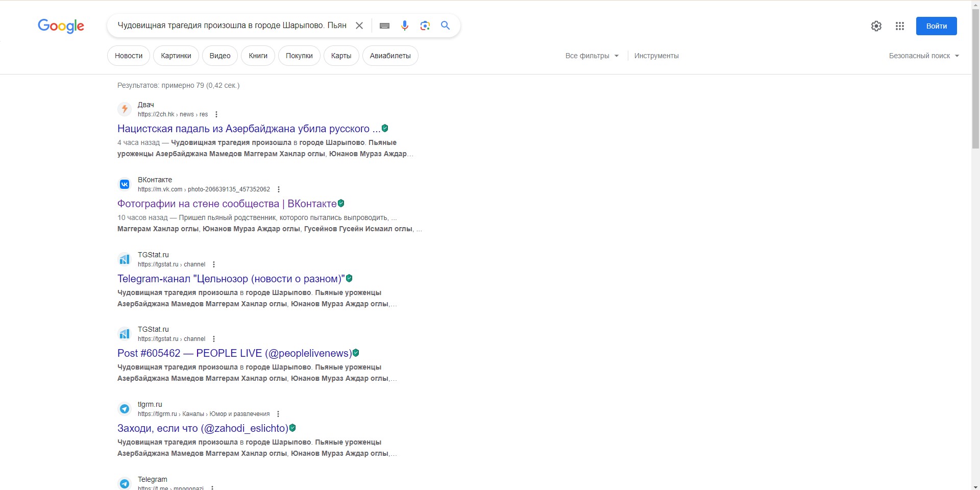Submit search with magnifying glass icon

[446, 26]
